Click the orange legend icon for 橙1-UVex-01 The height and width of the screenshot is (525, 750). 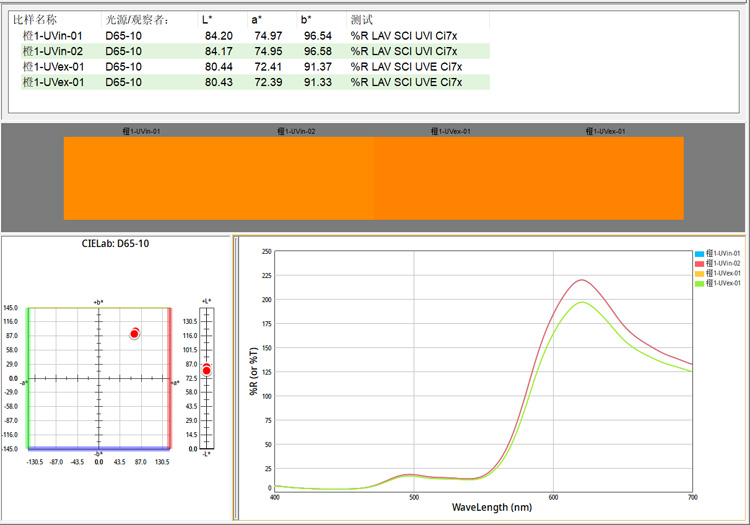[698, 274]
